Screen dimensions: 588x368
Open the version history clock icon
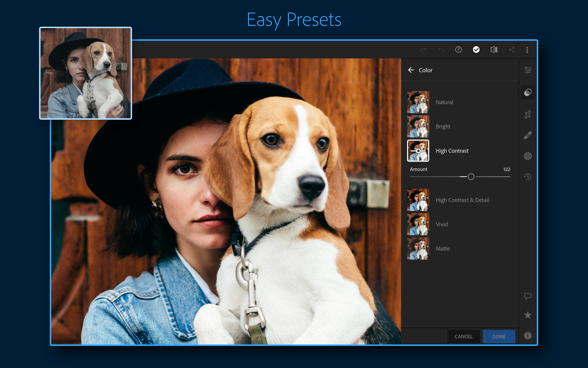click(x=528, y=177)
